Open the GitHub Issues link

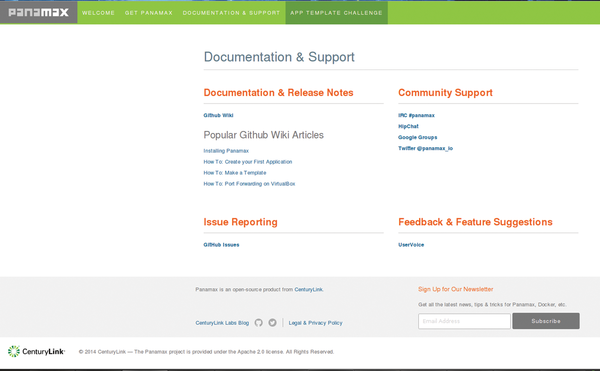point(221,245)
